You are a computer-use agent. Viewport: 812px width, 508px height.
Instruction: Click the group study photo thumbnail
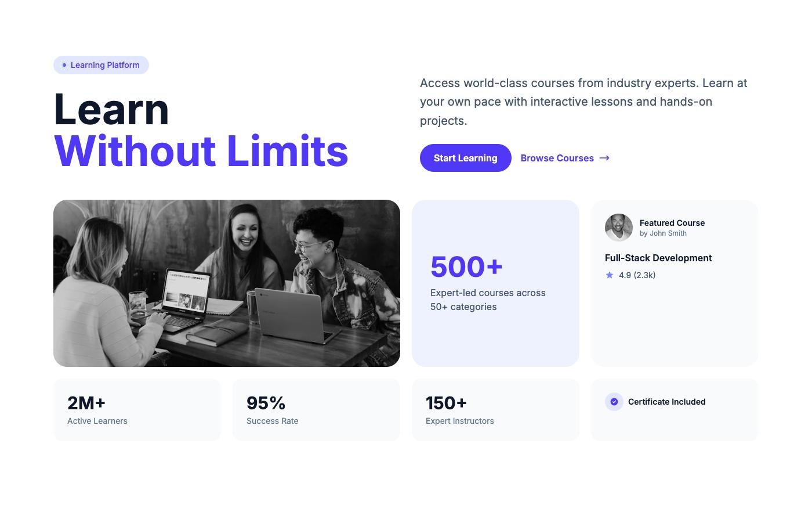227,283
